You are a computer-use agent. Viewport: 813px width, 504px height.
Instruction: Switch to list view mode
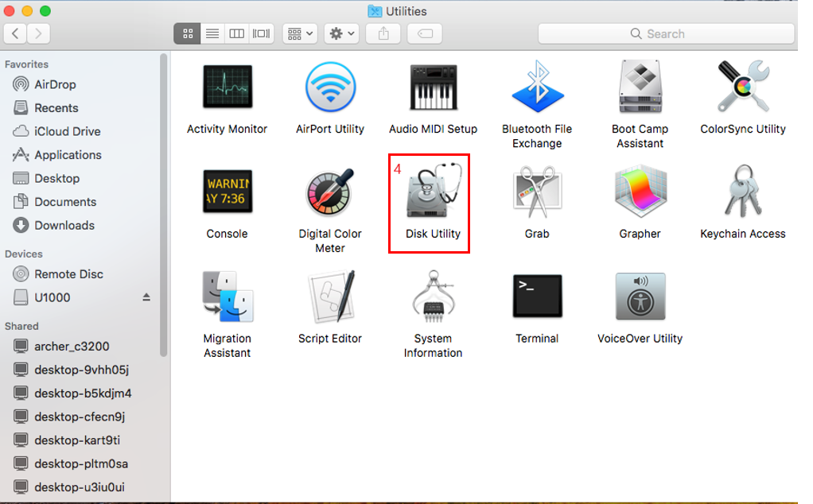(x=212, y=33)
